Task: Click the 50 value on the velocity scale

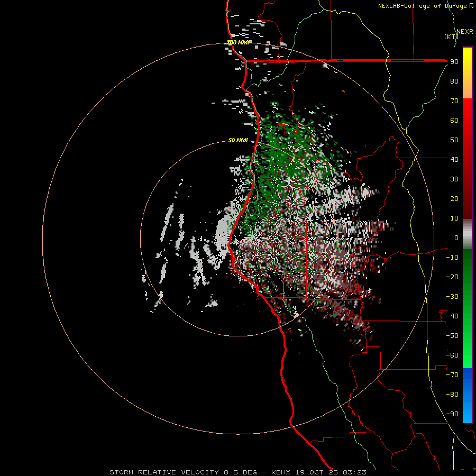Action: [454, 140]
